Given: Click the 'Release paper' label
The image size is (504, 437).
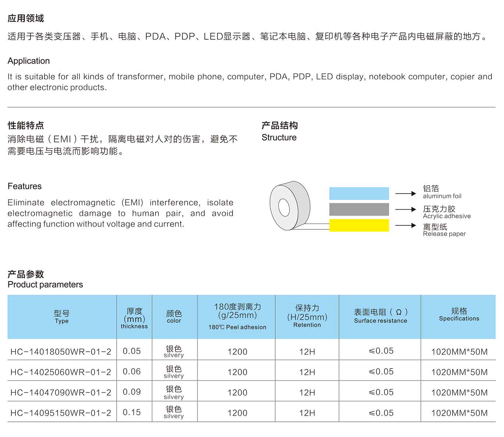Looking at the screenshot, I should tap(444, 234).
